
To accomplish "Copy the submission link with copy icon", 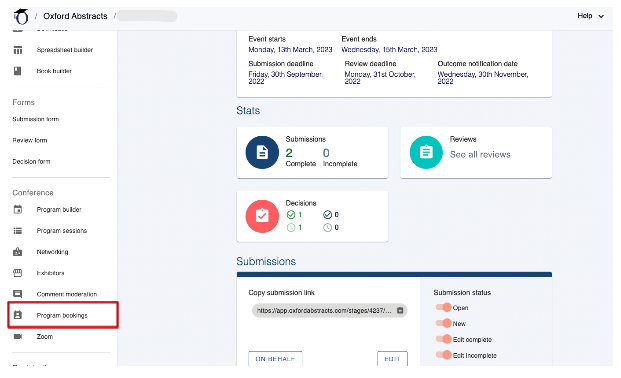I will click(400, 311).
